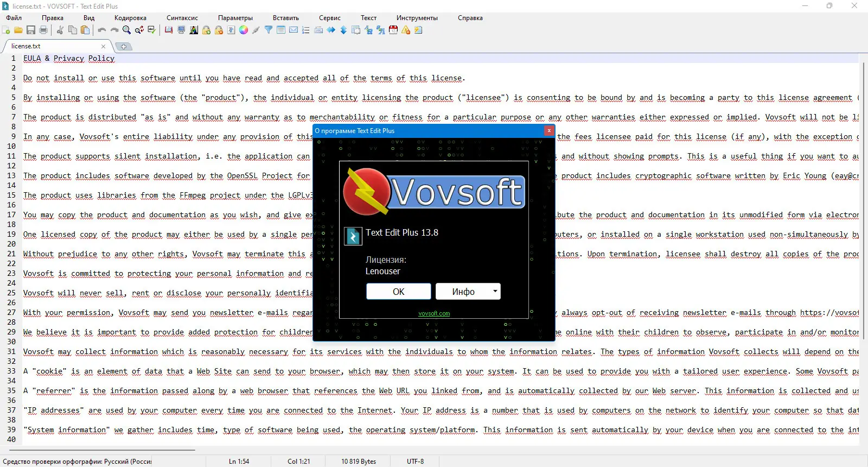
Task: Copy selection using the copy icon
Action: pyautogui.click(x=73, y=30)
